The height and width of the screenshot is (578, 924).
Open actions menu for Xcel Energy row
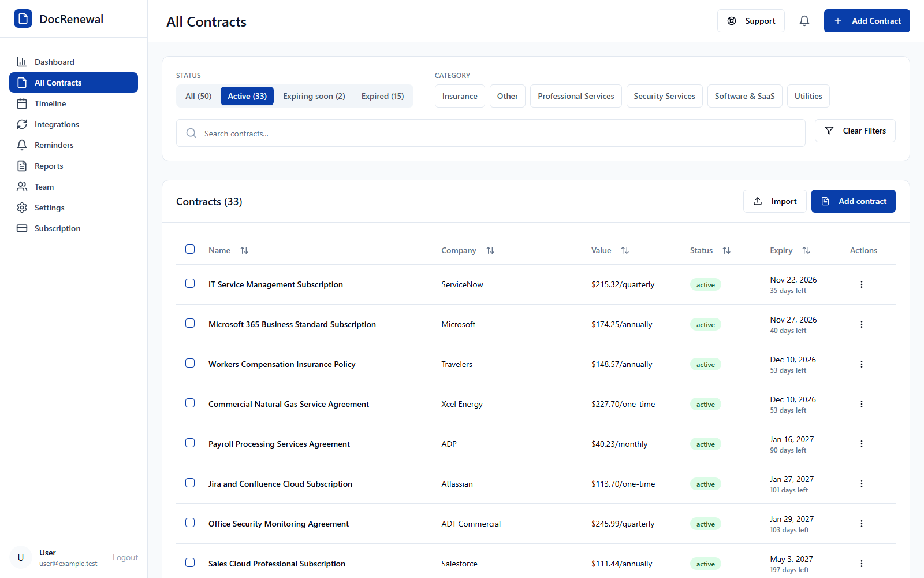tap(862, 404)
